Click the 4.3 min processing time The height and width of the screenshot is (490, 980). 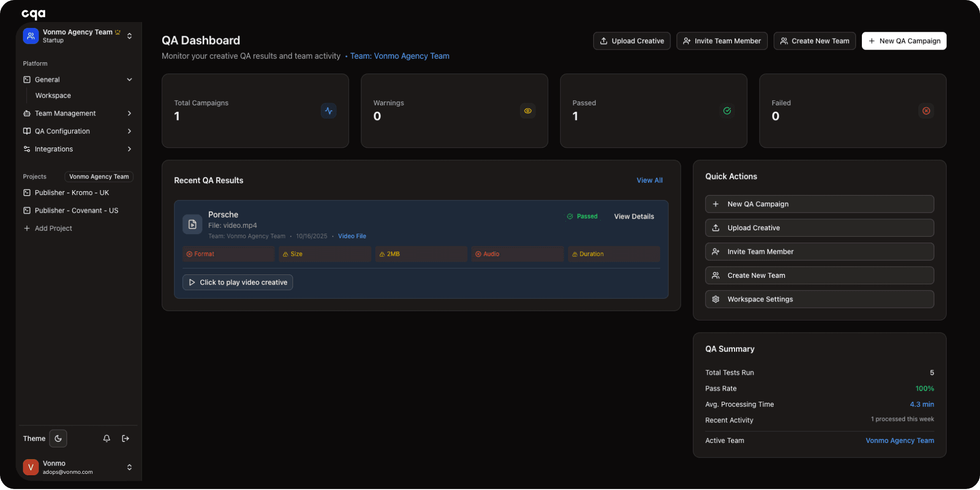922,404
